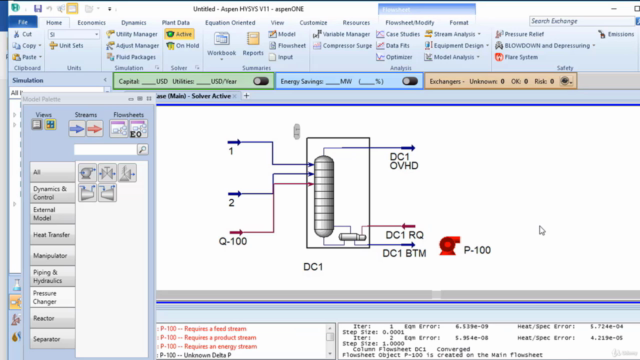
Task: Close the Model Palette window
Action: pyautogui.click(x=149, y=99)
